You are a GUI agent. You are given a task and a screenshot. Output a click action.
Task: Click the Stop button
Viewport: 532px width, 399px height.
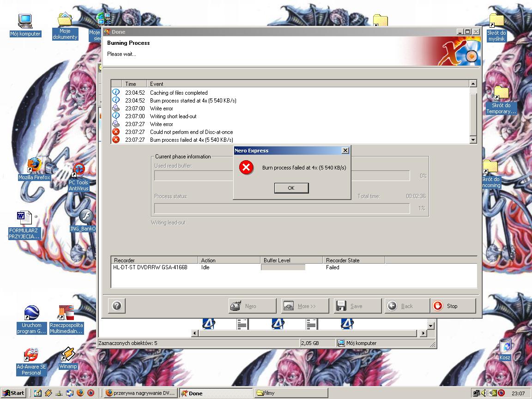(453, 306)
